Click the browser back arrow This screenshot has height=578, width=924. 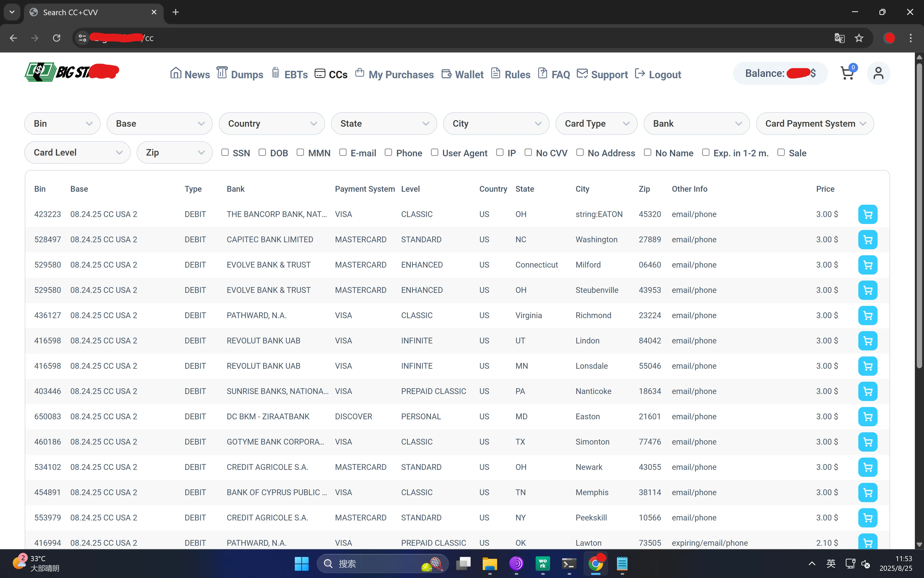[x=13, y=38]
